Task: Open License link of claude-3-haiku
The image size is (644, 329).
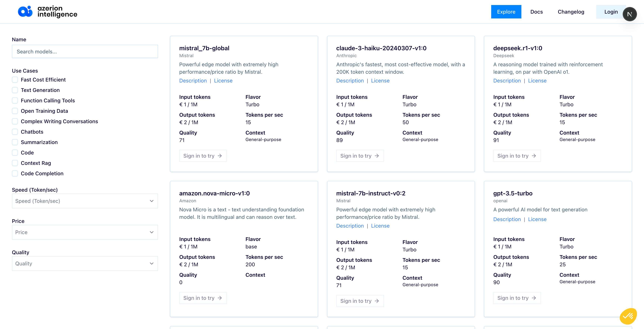Action: coord(380,81)
